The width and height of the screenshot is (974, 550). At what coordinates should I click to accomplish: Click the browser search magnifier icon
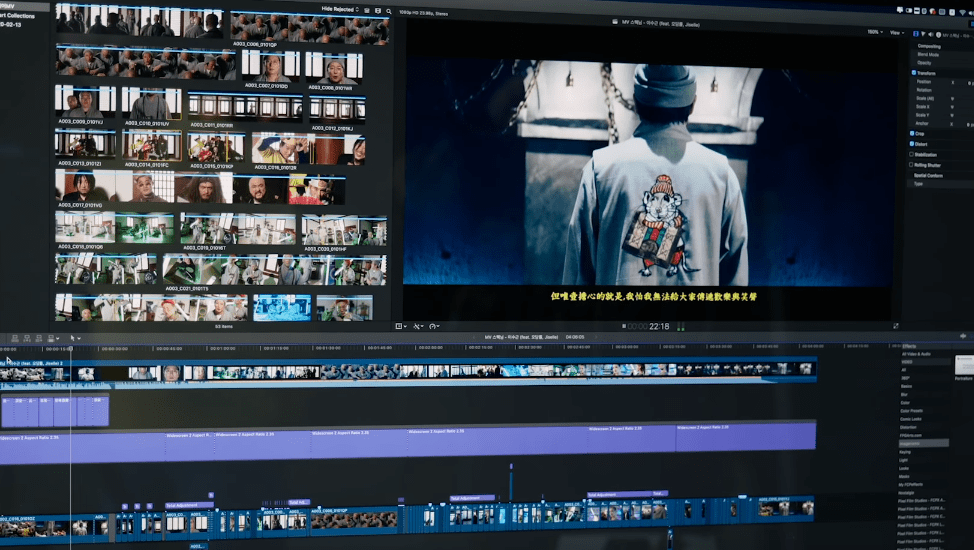[389, 11]
